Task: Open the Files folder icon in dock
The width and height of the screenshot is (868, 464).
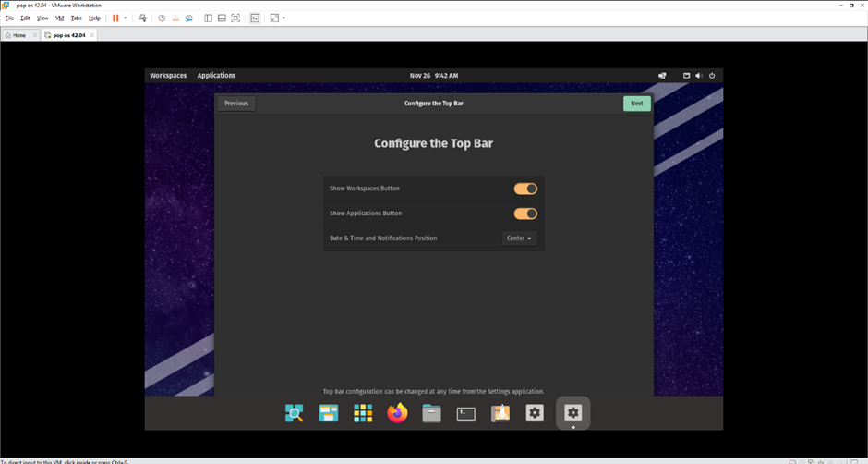Action: [x=431, y=413]
